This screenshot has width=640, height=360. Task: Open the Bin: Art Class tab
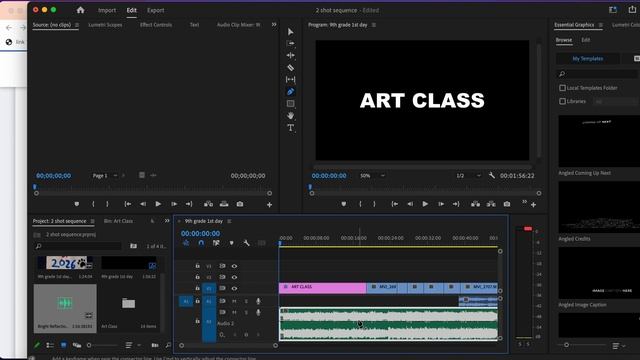[x=118, y=221]
